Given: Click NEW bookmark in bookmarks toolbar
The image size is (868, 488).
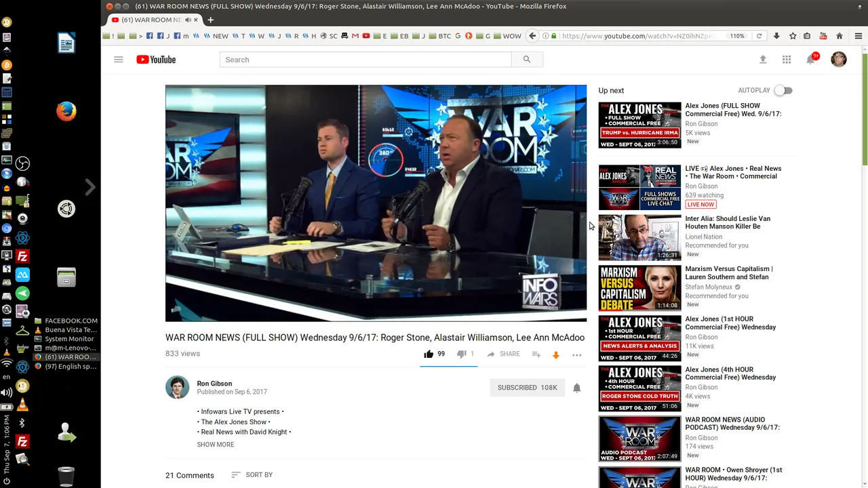Looking at the screenshot, I should pos(216,36).
